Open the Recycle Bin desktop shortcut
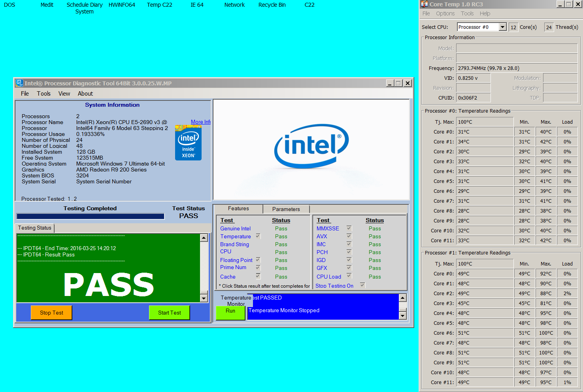Image resolution: width=583 pixels, height=392 pixels. click(x=272, y=5)
